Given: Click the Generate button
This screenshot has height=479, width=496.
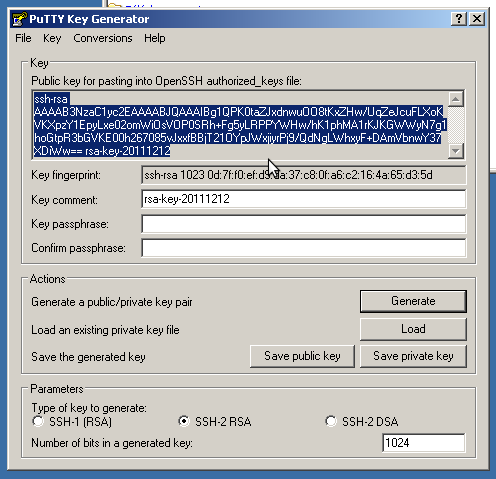Looking at the screenshot, I should (413, 301).
